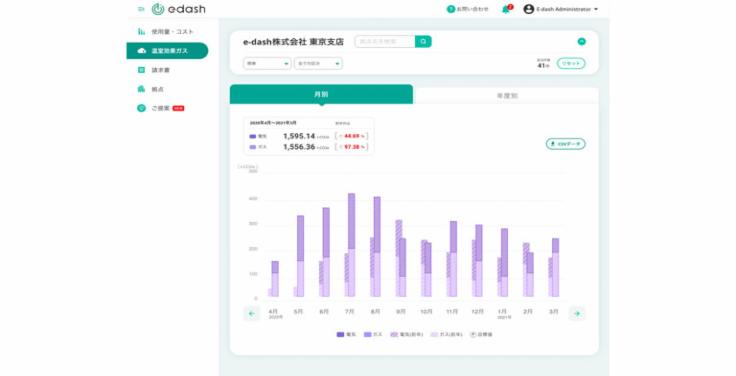Click the 1,595.14 electricity value

click(x=299, y=136)
